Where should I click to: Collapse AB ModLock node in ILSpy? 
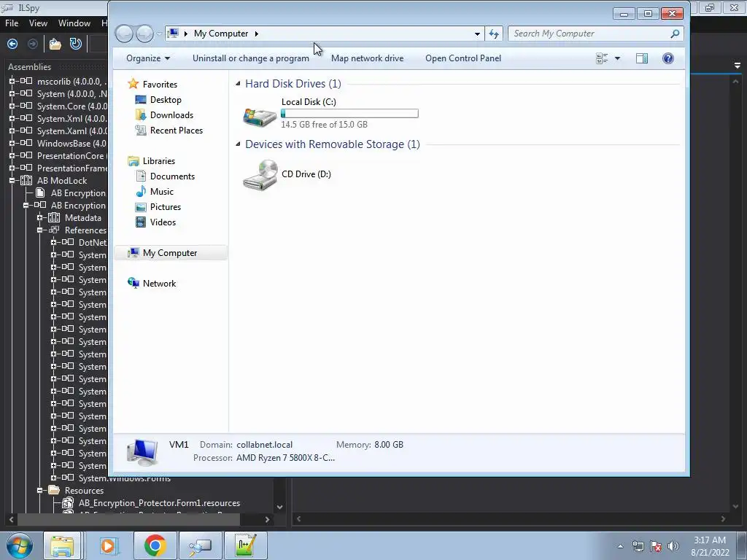[12, 181]
